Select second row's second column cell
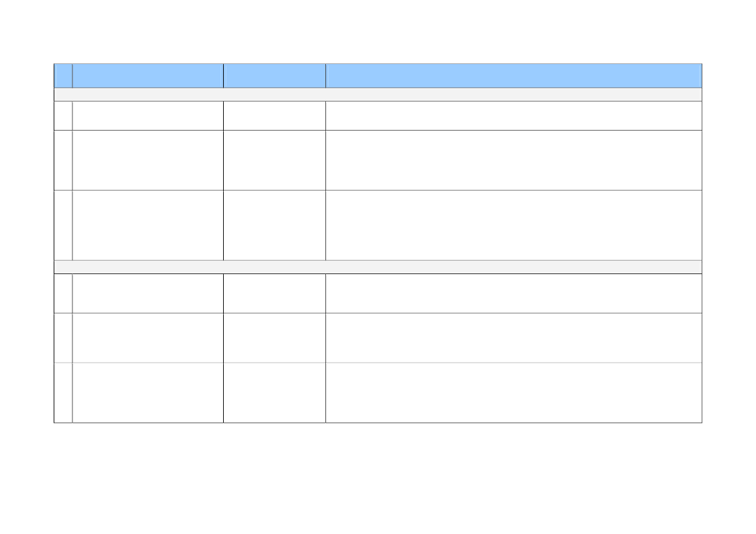756x534 pixels. click(x=148, y=160)
